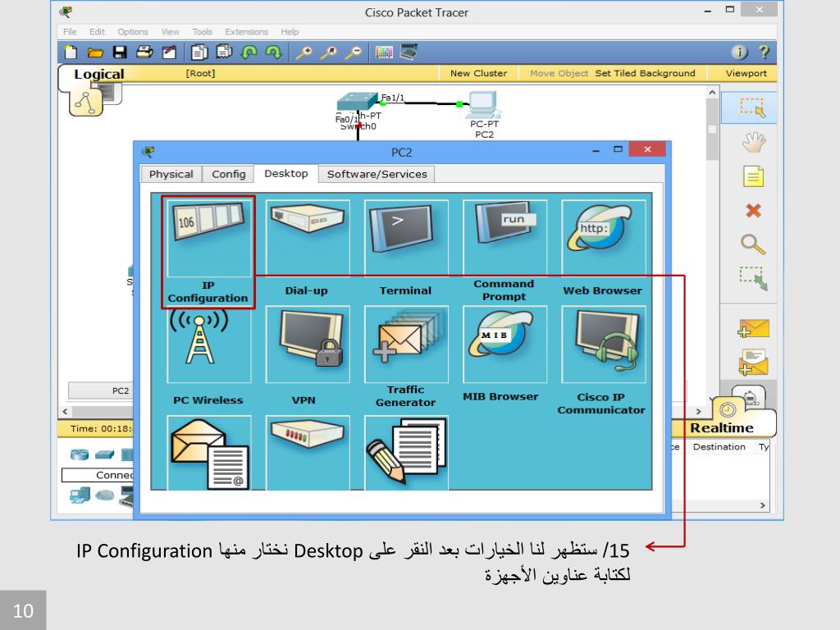840x630 pixels.
Task: Click horizontal scrollbar left arrow
Action: pos(65,412)
